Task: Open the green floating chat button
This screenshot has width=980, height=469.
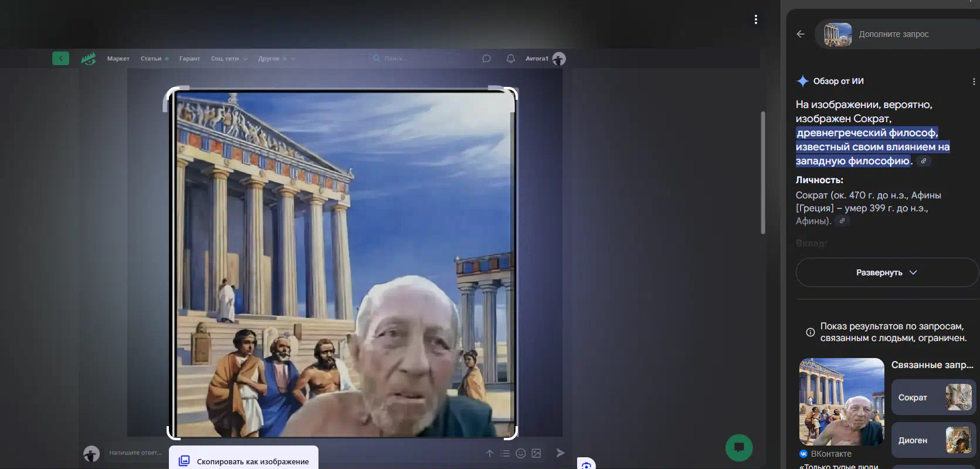Action: [739, 447]
